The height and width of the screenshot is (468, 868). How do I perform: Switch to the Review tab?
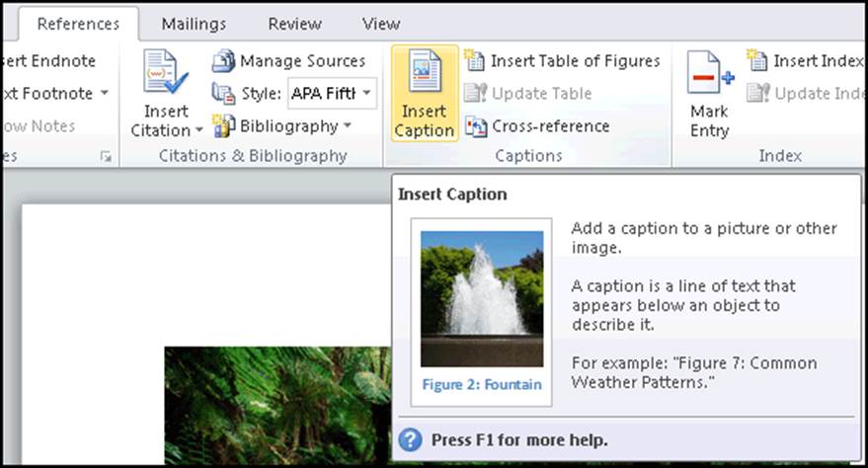coord(292,24)
